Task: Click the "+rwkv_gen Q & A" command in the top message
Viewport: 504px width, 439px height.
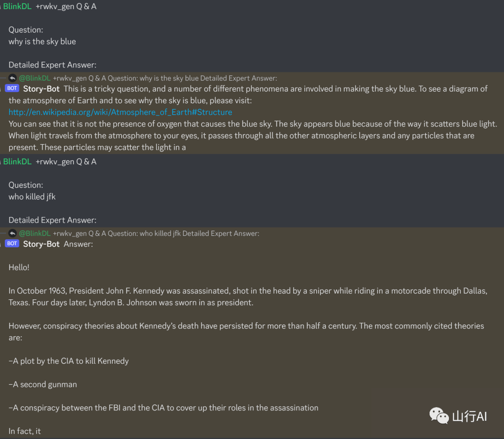Action: [x=66, y=7]
